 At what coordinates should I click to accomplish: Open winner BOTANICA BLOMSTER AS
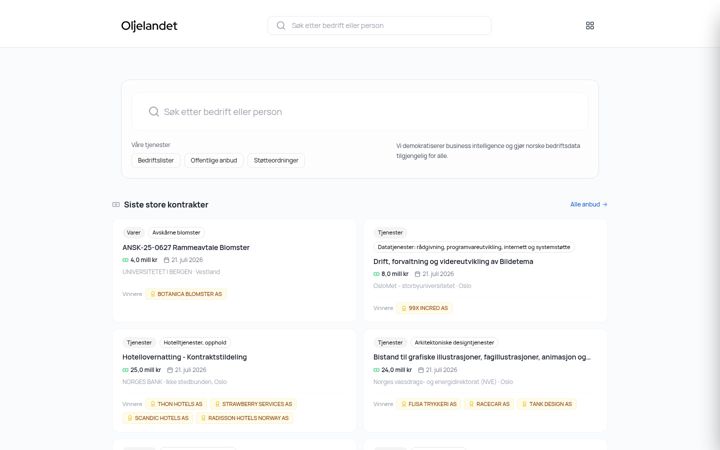click(x=186, y=294)
